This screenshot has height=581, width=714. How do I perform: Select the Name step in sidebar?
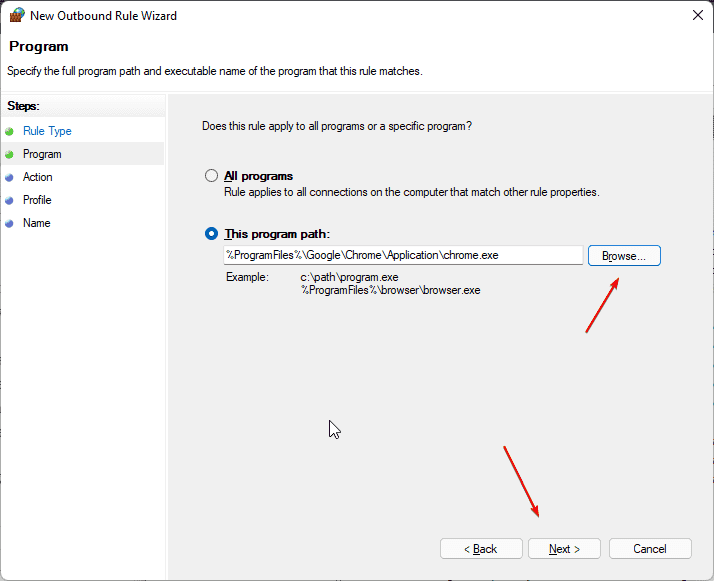coord(36,223)
